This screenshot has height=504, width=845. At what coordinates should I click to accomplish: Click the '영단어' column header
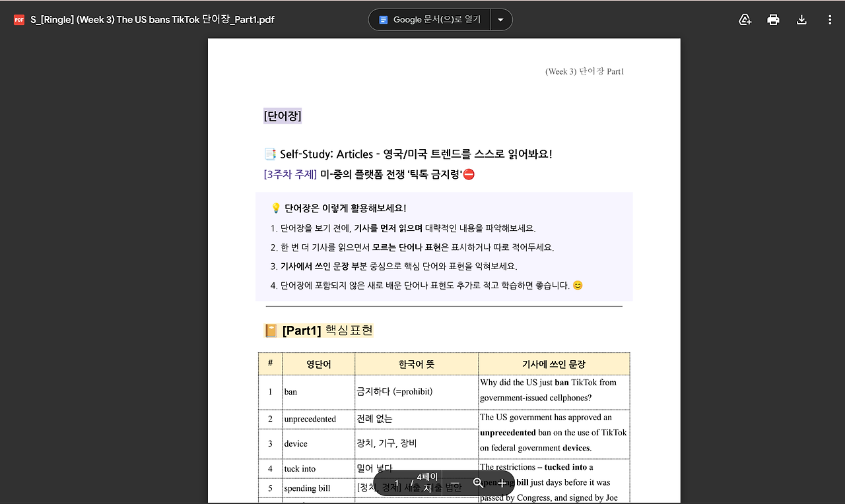point(318,363)
